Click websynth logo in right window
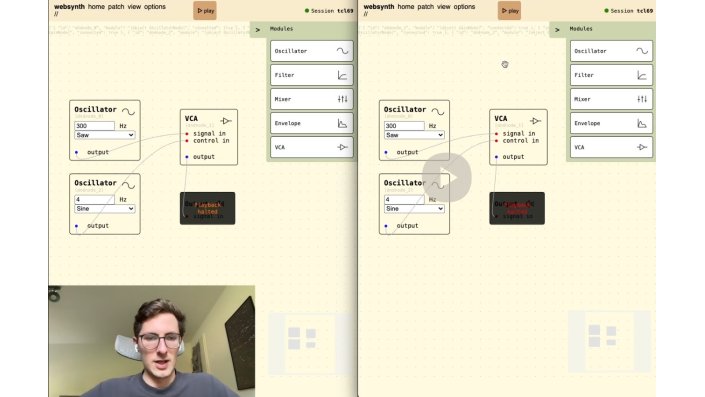Image resolution: width=705 pixels, height=397 pixels. pos(379,7)
